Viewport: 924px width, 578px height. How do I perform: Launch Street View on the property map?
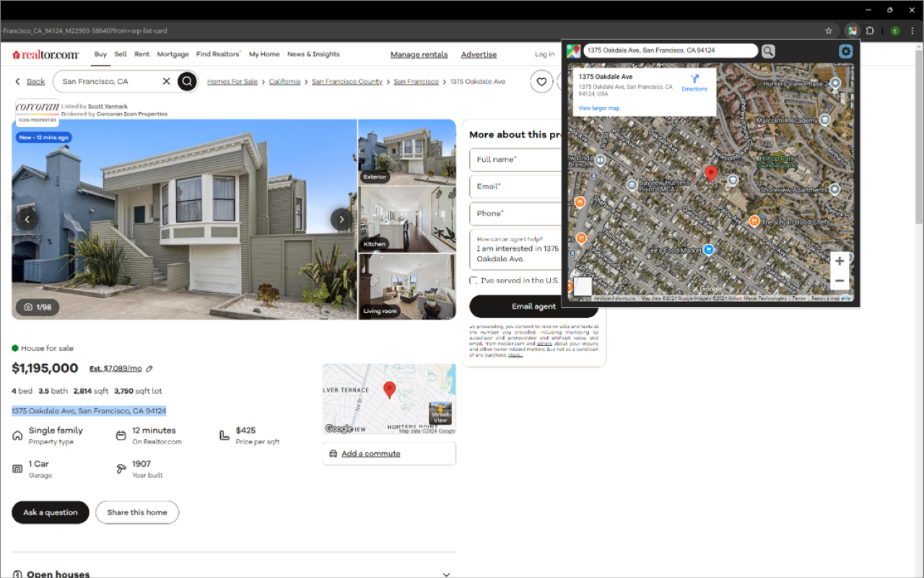click(440, 413)
